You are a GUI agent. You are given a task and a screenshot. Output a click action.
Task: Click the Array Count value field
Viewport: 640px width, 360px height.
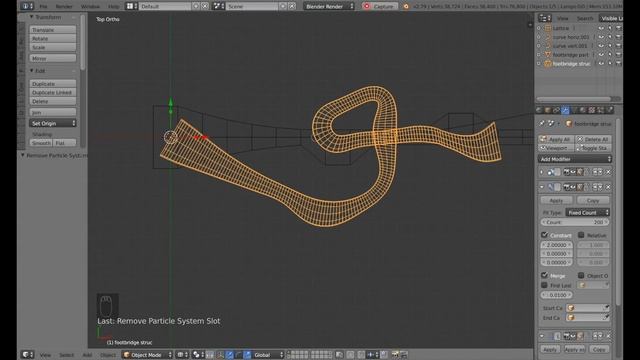575,222
